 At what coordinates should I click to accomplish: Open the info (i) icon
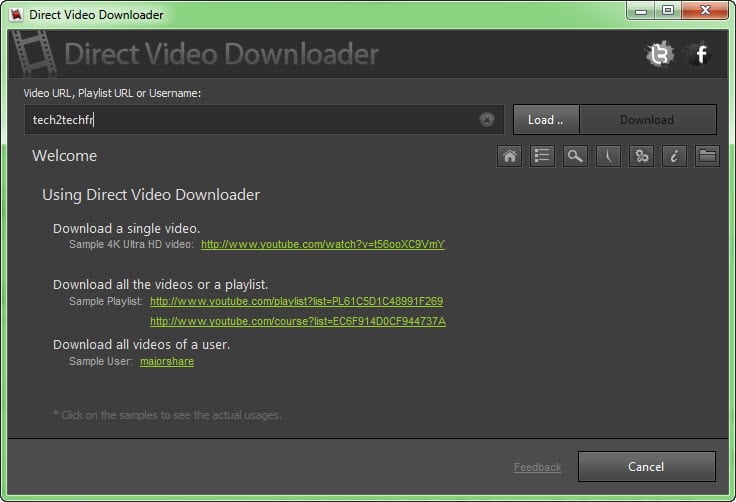(x=674, y=156)
